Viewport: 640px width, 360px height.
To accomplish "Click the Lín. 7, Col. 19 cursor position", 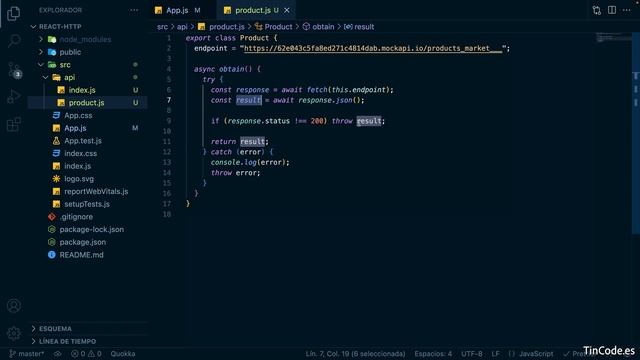I will 356,354.
